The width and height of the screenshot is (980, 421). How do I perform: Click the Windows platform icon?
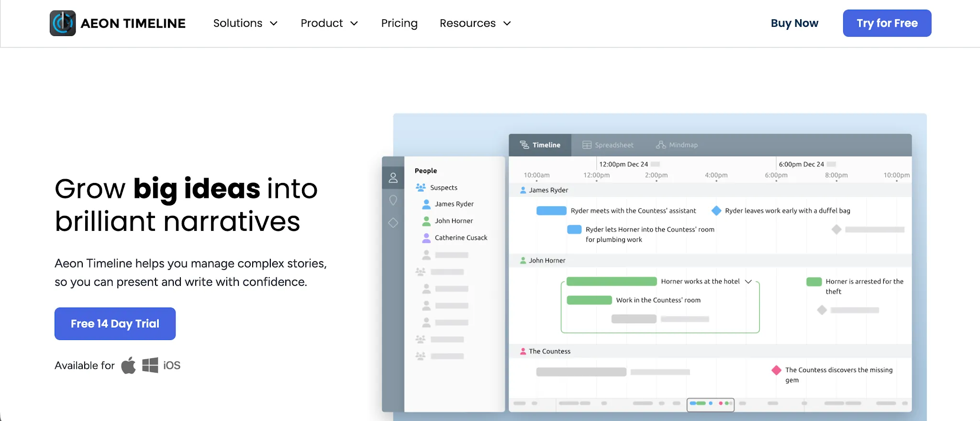[150, 365]
